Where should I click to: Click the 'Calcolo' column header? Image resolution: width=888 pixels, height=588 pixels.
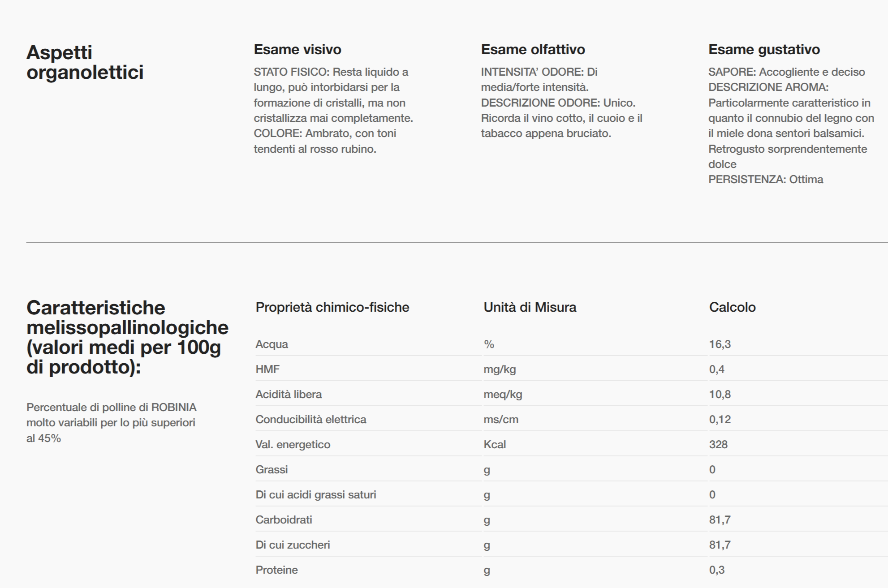(x=732, y=307)
